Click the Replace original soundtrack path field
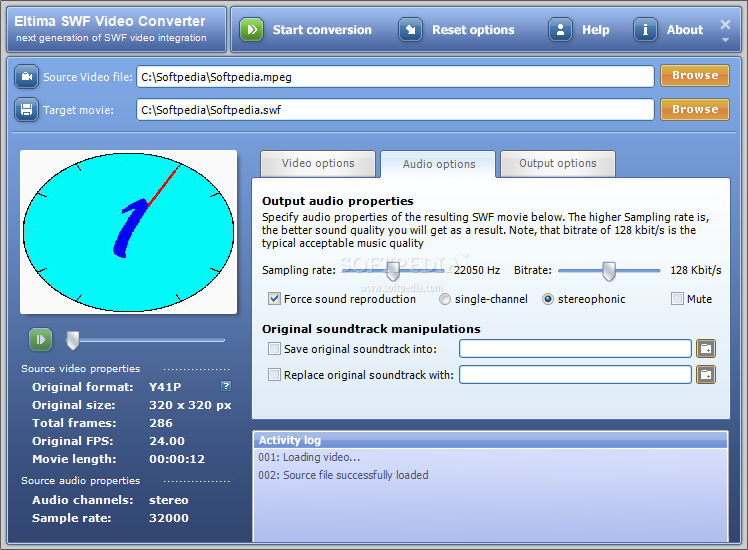The image size is (748, 550). click(575, 375)
